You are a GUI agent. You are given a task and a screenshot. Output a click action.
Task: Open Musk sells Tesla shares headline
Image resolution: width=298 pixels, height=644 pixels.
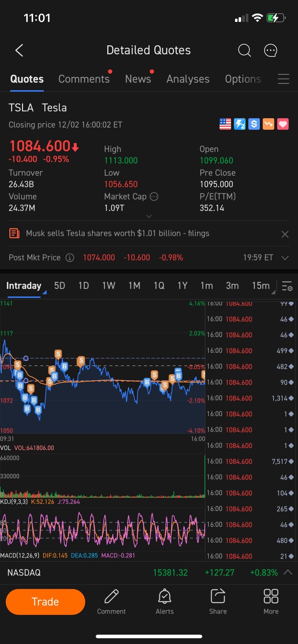coord(118,233)
